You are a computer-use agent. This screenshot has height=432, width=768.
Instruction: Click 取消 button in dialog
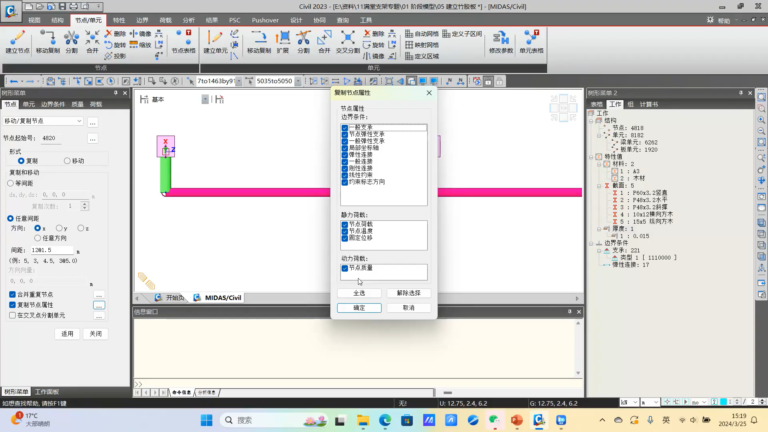pos(408,308)
